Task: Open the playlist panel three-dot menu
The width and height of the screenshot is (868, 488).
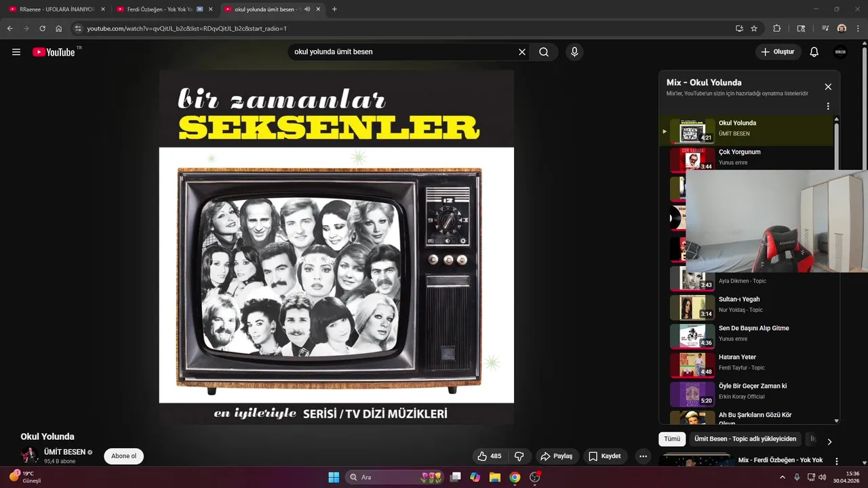Action: click(828, 106)
